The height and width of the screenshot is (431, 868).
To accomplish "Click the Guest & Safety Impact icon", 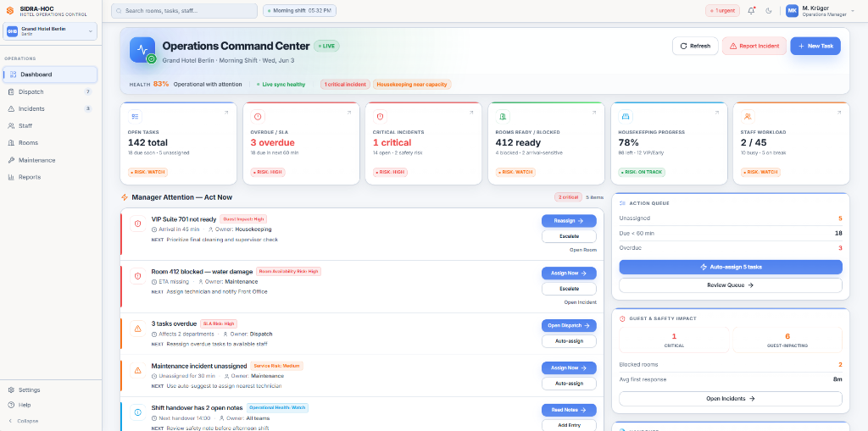I will [x=622, y=318].
